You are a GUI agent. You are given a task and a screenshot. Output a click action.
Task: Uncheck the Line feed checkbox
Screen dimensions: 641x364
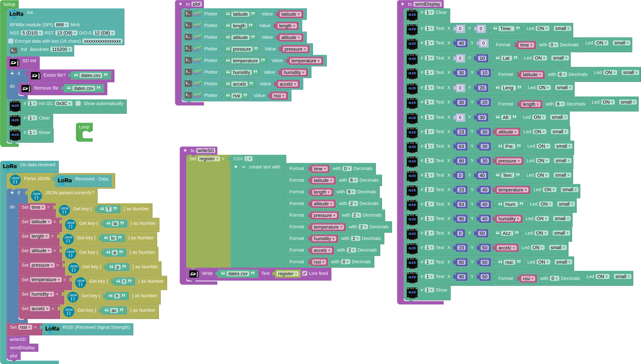[x=305, y=273]
